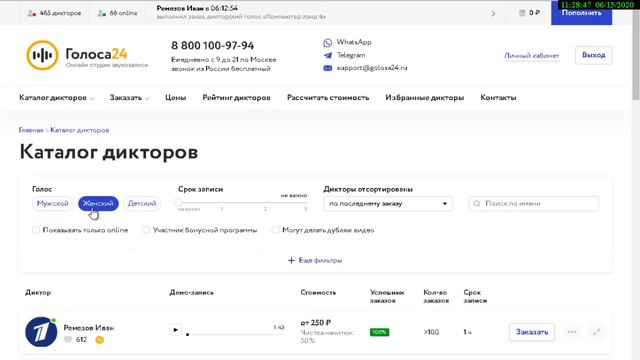Click Ремезов Иван avatar thumbnail
The width and height of the screenshot is (640, 360).
(x=41, y=332)
